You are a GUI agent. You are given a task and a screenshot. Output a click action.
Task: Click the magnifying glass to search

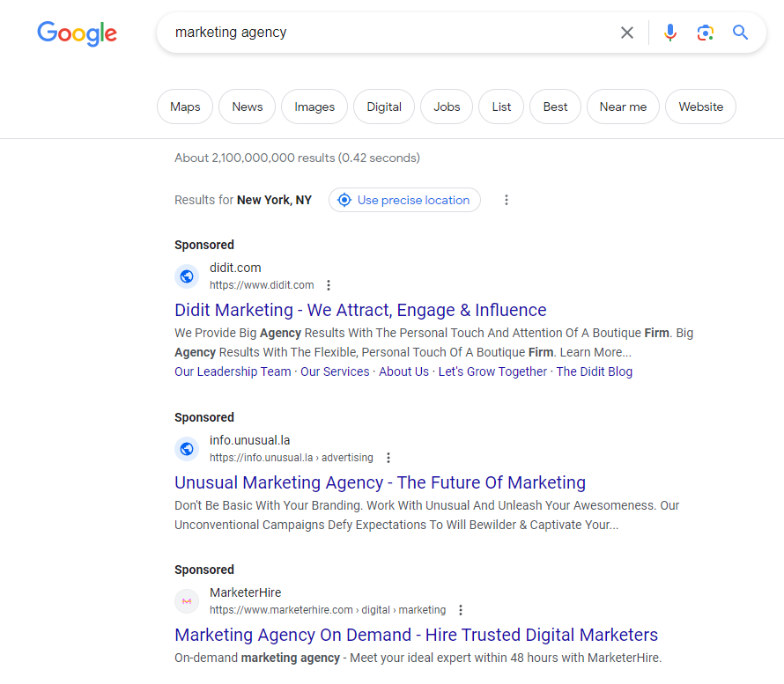coord(740,32)
